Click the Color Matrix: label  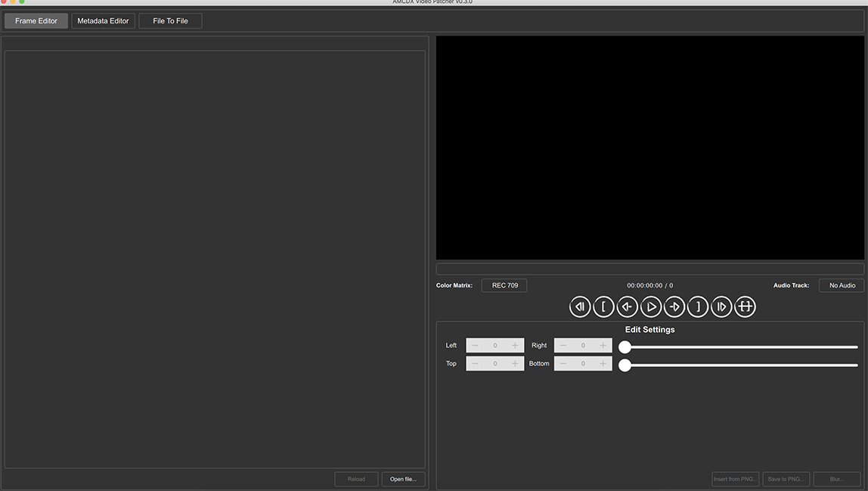454,285
